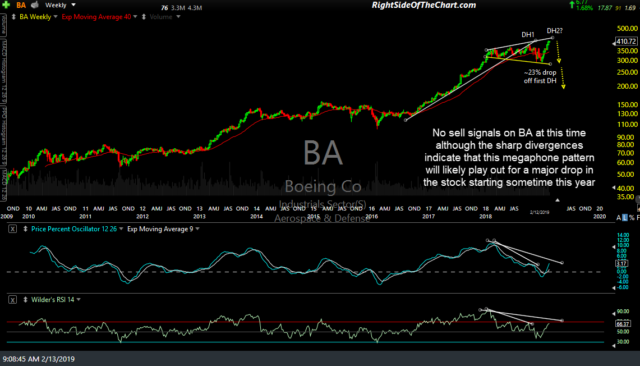Expand the Price Percent Oscillator 12 26 dropdown
Image resolution: width=640 pixels, height=366 pixels.
(121, 229)
